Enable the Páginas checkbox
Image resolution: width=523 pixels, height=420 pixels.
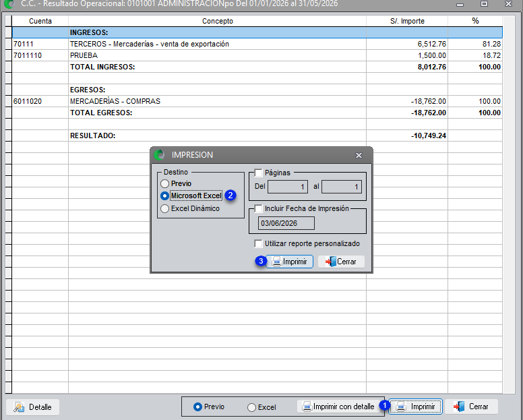pos(258,173)
